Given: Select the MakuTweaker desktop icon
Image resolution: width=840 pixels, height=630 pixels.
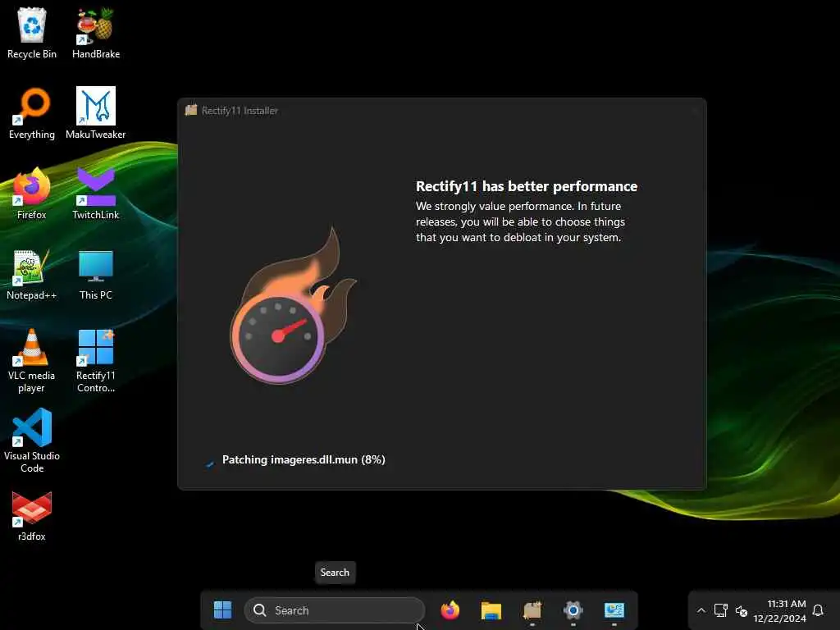Looking at the screenshot, I should pos(96,113).
